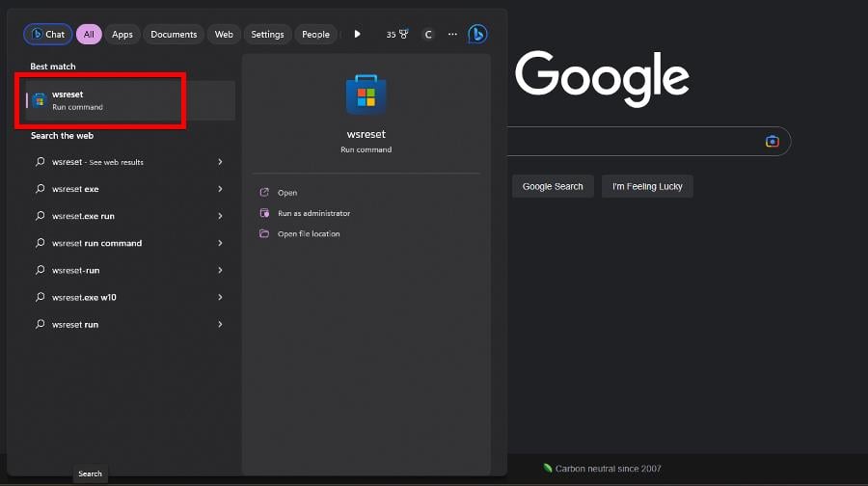The width and height of the screenshot is (868, 486).
Task: Select wsreset See web results suggestion
Action: click(130, 162)
